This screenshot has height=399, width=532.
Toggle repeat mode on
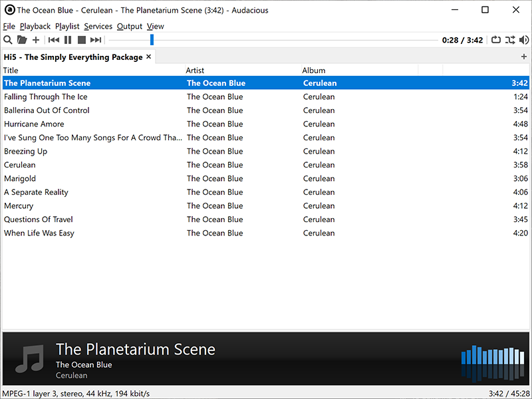(x=496, y=40)
